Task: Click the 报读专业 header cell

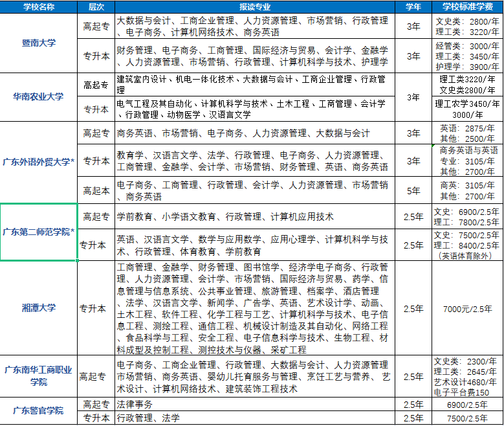Action: click(256, 6)
